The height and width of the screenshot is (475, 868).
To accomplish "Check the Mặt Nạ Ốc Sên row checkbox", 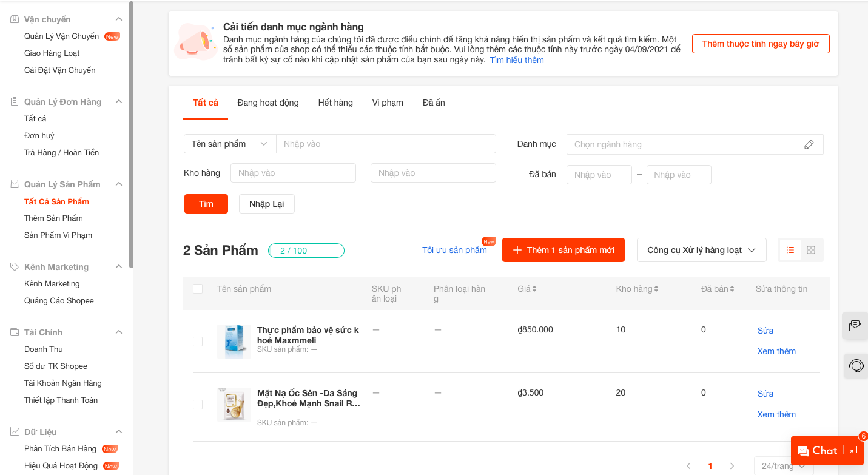I will (x=198, y=405).
